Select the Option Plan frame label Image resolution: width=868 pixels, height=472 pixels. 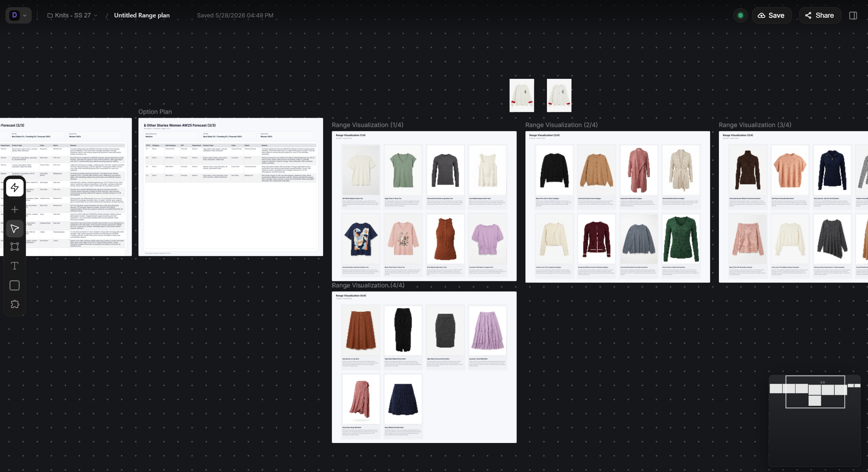(x=155, y=112)
